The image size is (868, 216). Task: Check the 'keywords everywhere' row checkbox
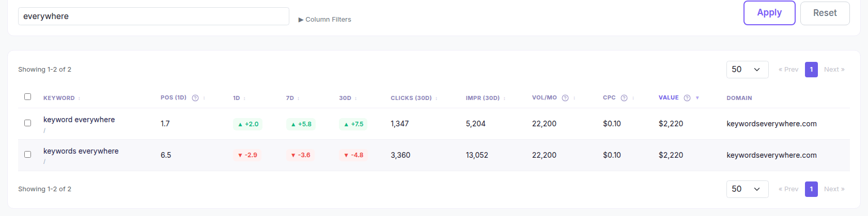[28, 154]
